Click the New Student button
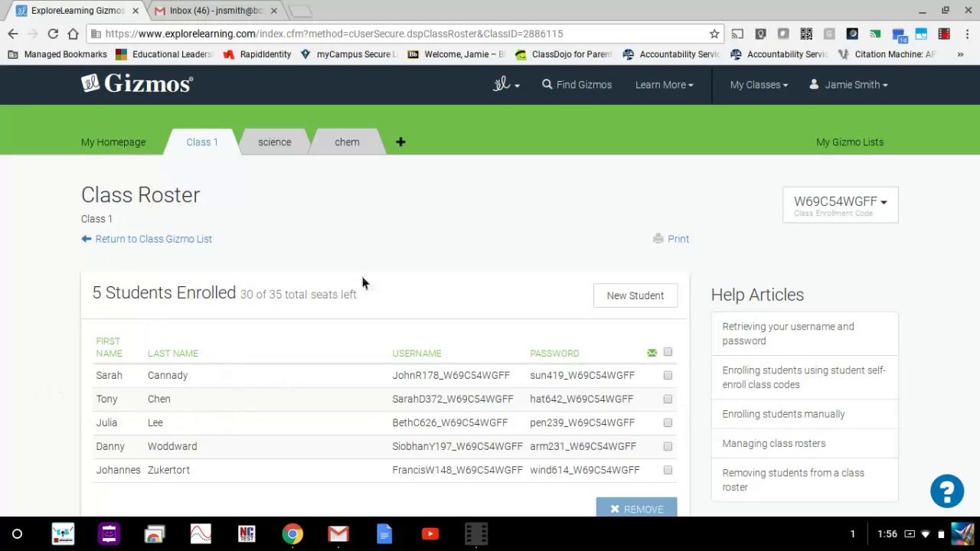This screenshot has height=551, width=980. click(x=635, y=295)
